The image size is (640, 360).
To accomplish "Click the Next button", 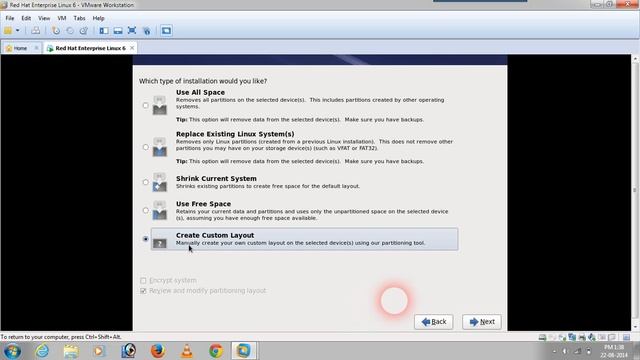I will (x=482, y=322).
